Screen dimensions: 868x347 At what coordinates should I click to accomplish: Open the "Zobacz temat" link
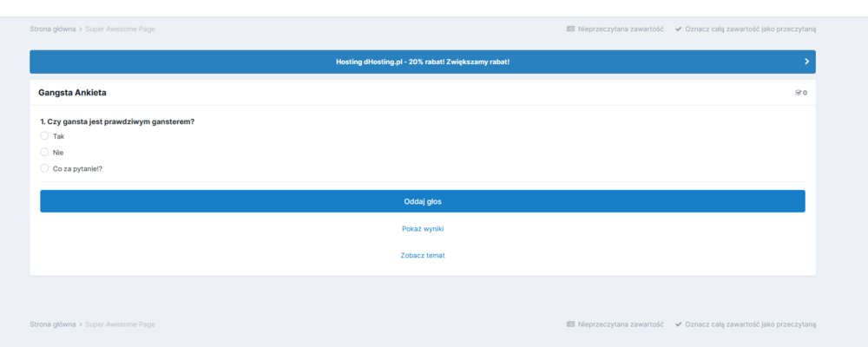(x=423, y=256)
